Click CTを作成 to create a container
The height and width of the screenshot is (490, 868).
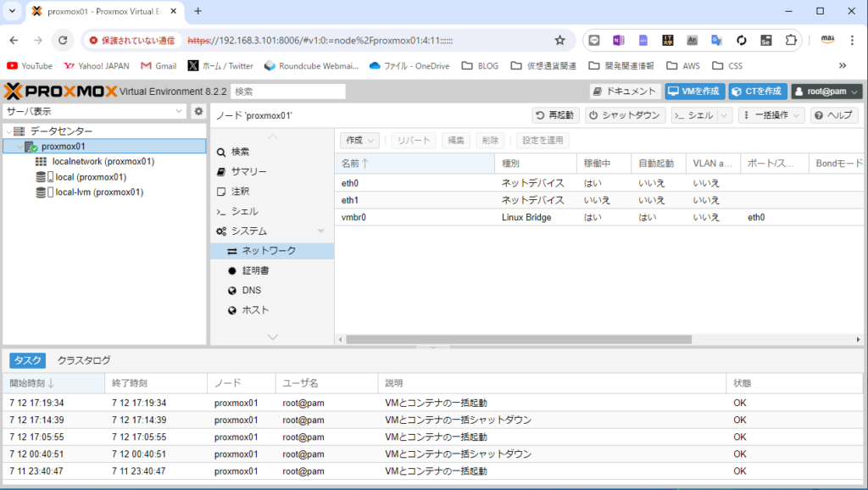click(759, 92)
